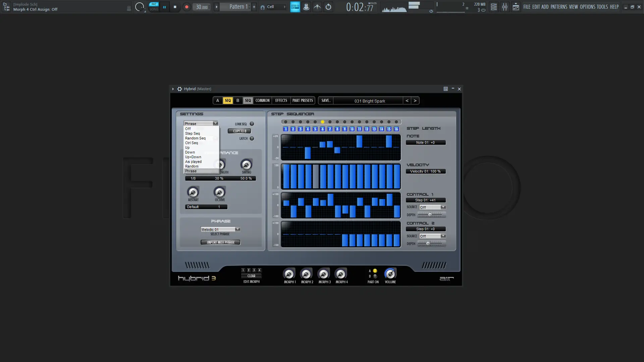
Task: Open the Patterns menu
Action: pos(558,7)
